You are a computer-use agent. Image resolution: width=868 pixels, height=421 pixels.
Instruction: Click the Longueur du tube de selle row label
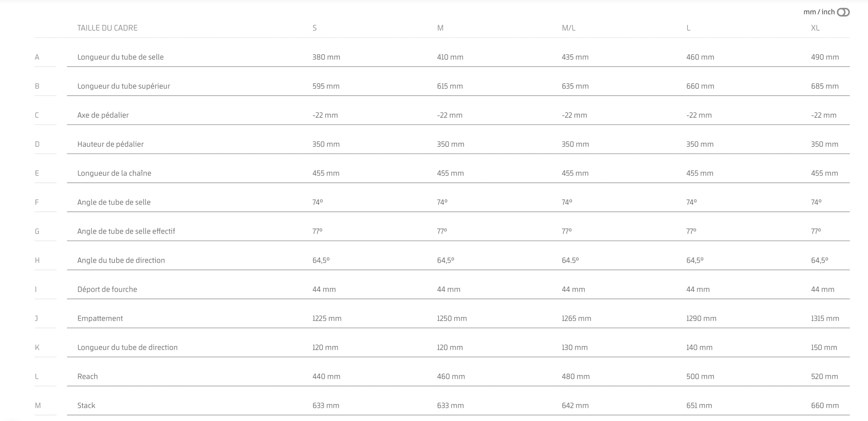coord(120,57)
